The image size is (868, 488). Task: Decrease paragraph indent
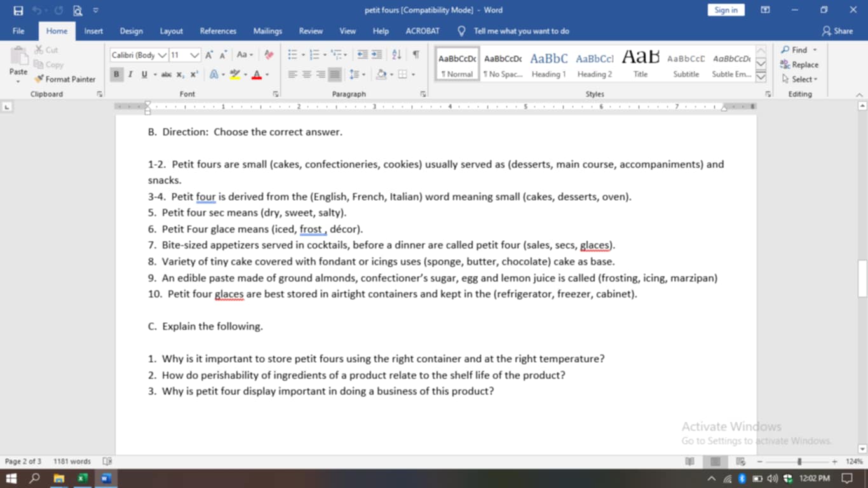pos(362,55)
